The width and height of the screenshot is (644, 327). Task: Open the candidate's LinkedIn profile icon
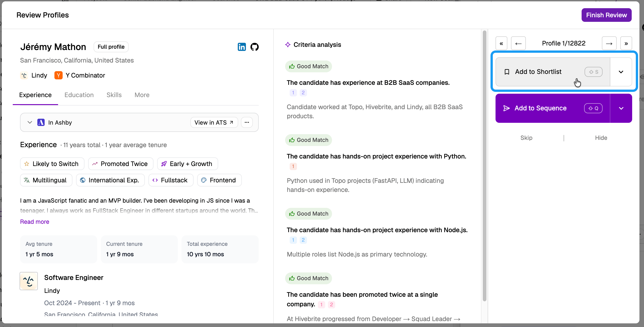coord(241,47)
